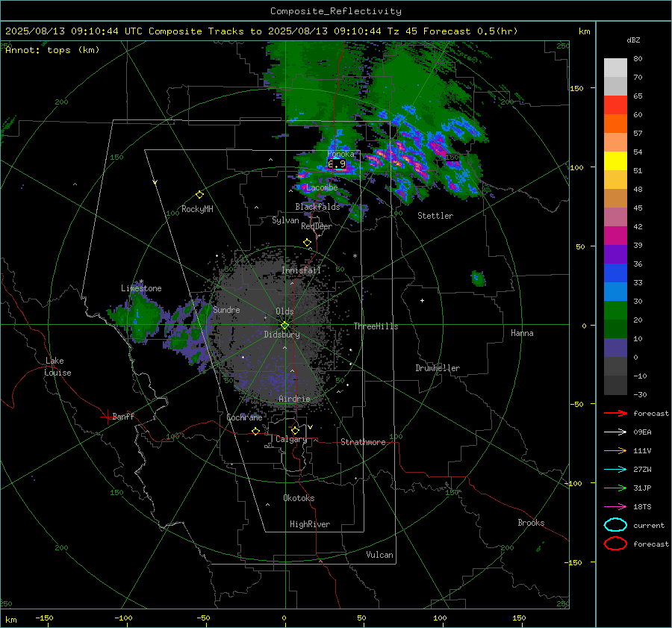Viewport: 672px width, 628px height.
Task: Click the Lacombe city label
Action: [322, 187]
